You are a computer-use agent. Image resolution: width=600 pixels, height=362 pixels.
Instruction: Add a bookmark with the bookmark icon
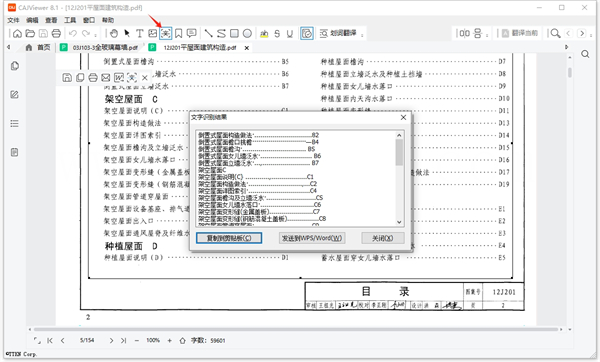pos(179,34)
